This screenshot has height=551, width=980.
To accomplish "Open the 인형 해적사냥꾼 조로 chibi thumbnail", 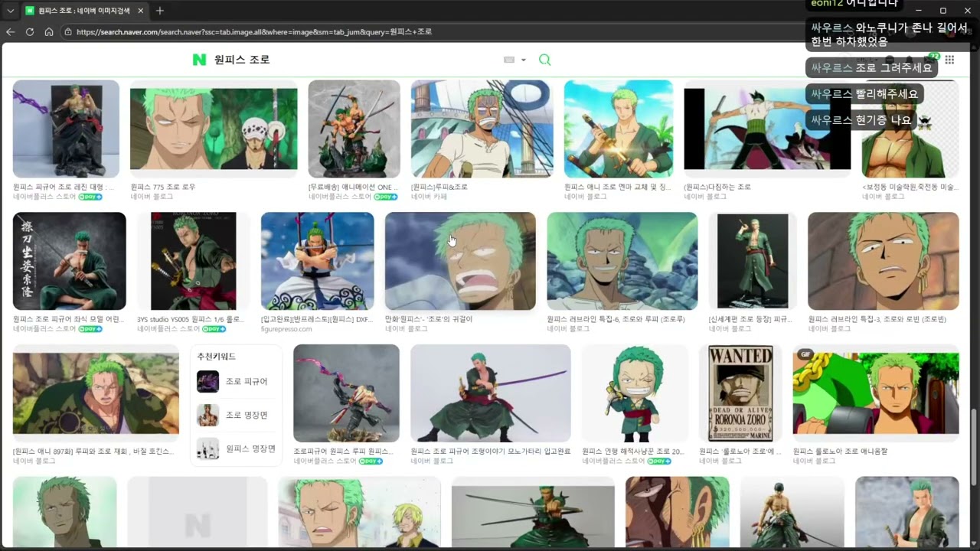I will click(x=635, y=393).
